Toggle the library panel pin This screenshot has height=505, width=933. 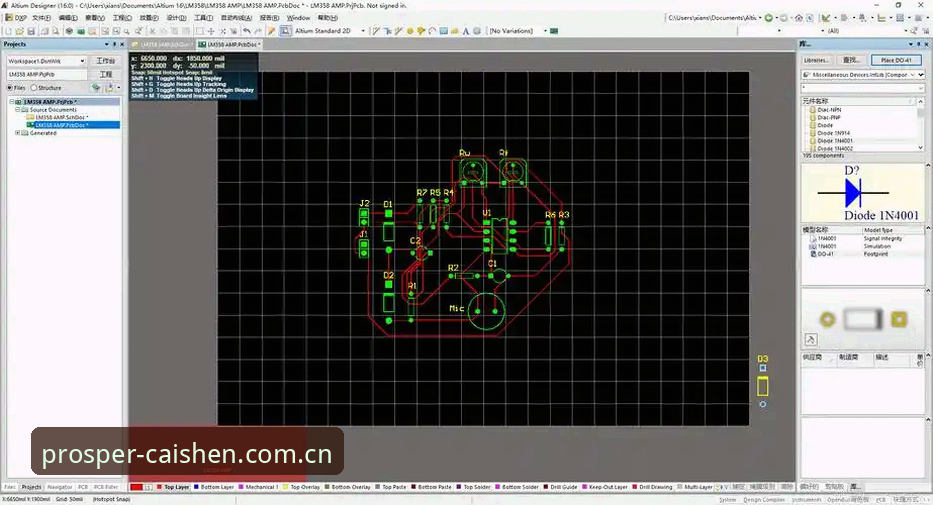[918, 44]
